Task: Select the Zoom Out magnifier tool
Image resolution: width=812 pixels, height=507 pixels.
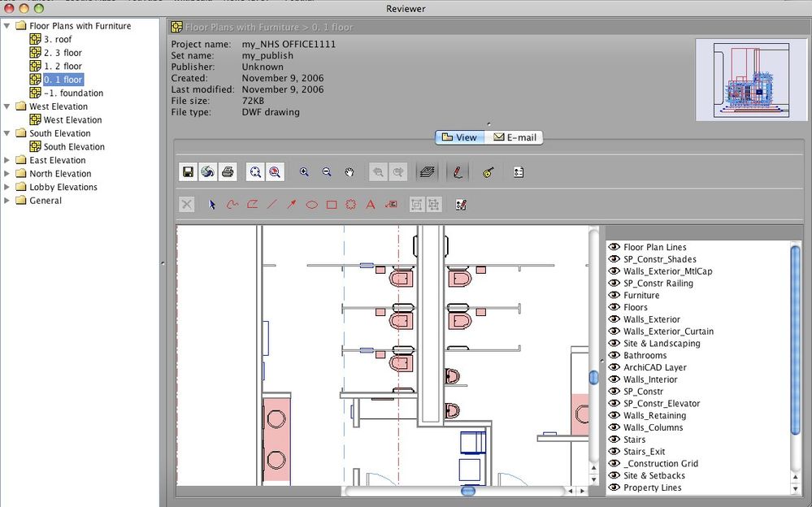Action: pos(327,172)
